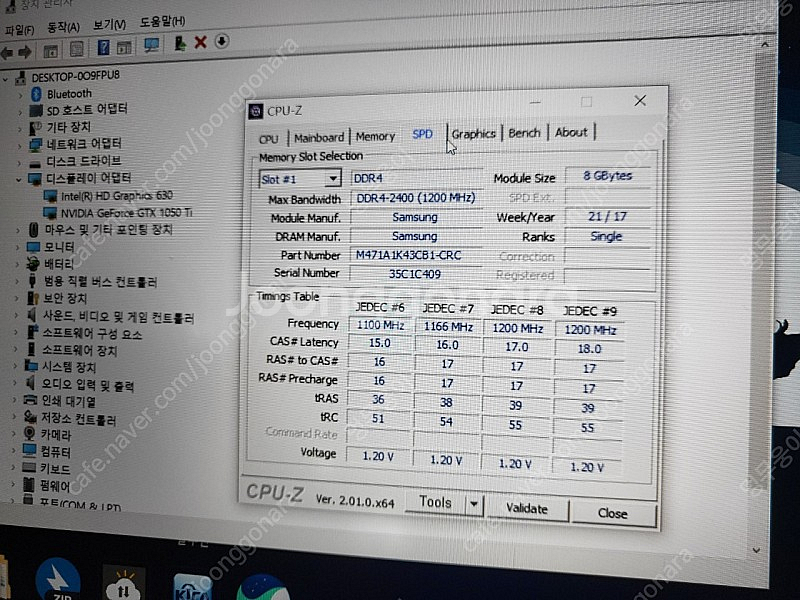The image size is (800, 600).
Task: Switch to the Graphics tab
Action: pos(473,134)
